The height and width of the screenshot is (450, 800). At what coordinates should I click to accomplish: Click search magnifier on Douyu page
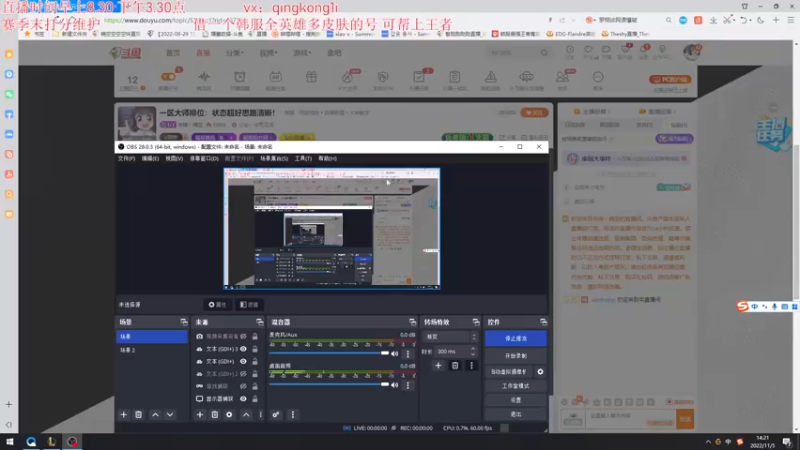pyautogui.click(x=544, y=53)
